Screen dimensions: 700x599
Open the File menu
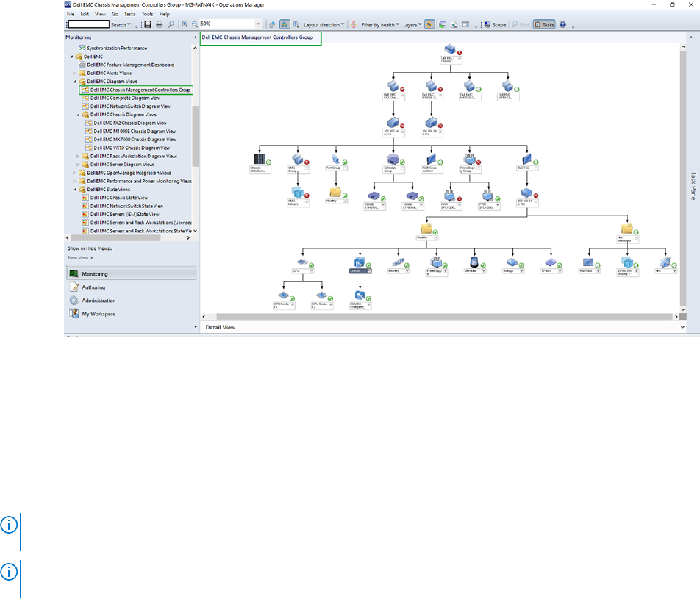tap(71, 14)
